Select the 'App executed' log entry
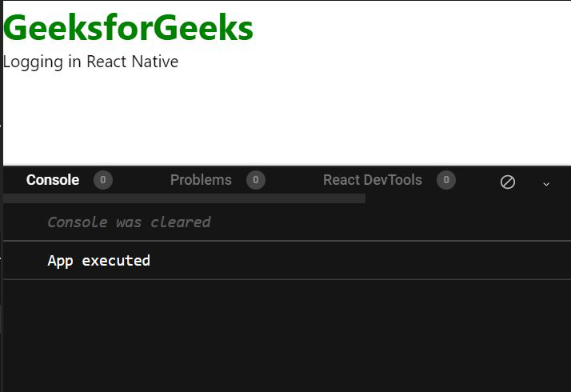Viewport: 571px width, 392px height. click(287, 261)
